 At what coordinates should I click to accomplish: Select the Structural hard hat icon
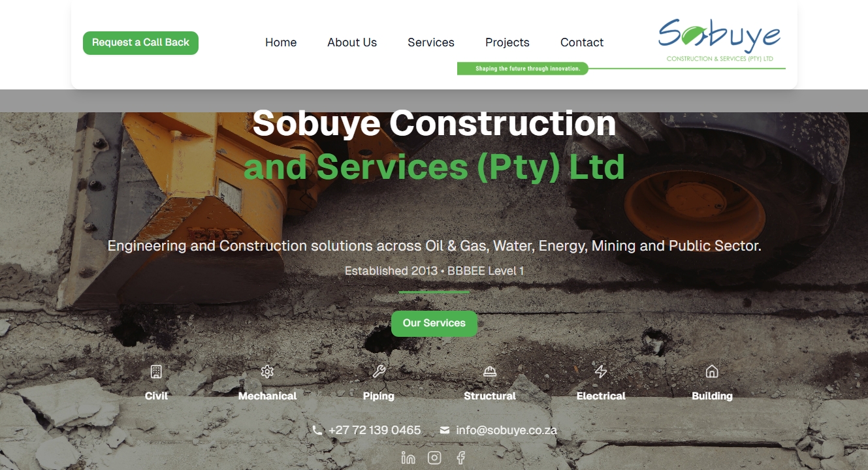pyautogui.click(x=490, y=372)
